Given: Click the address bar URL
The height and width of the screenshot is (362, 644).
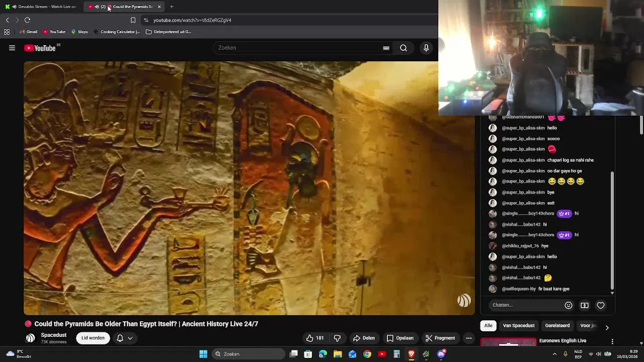Looking at the screenshot, I should point(192,20).
